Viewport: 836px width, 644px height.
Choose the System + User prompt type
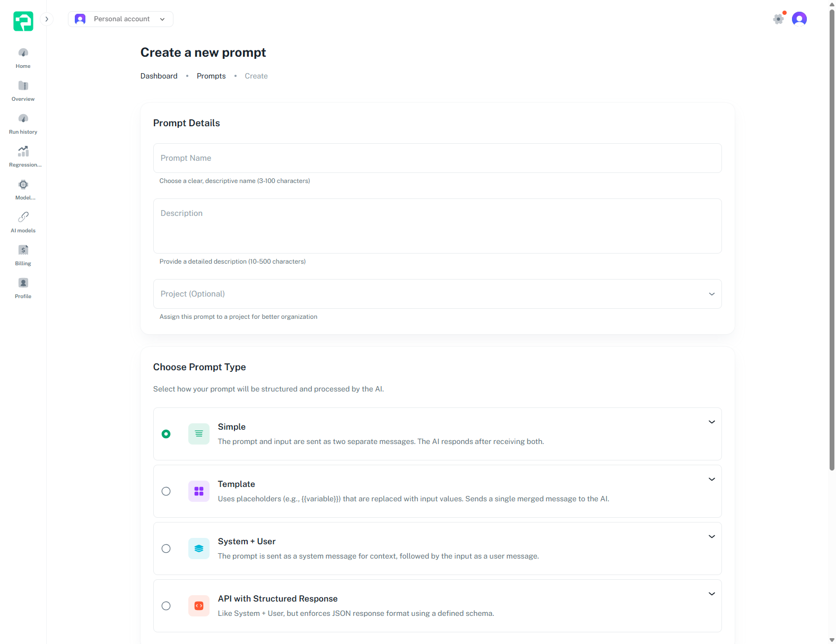pyautogui.click(x=166, y=549)
